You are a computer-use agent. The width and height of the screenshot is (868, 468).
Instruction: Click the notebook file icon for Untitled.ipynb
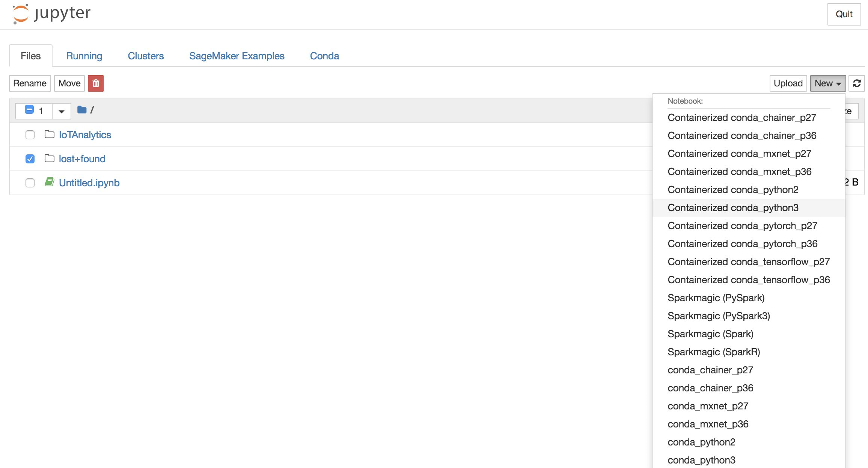(x=49, y=183)
